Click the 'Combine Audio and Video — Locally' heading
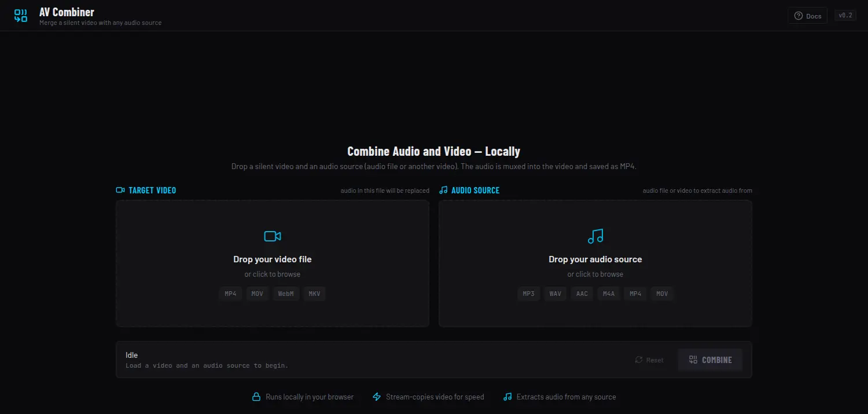The width and height of the screenshot is (868, 414). 434,151
